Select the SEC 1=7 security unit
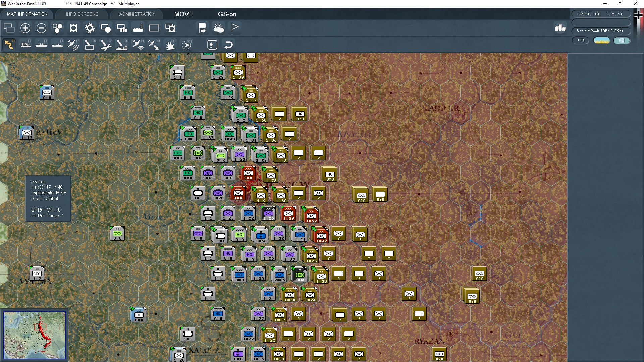644x362 pixels. [37, 274]
